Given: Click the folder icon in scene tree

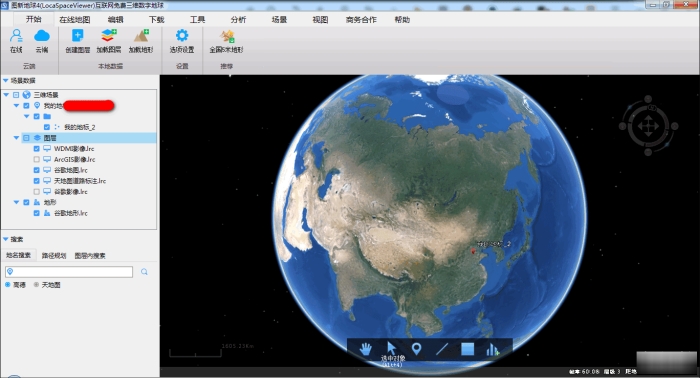Looking at the screenshot, I should [47, 116].
